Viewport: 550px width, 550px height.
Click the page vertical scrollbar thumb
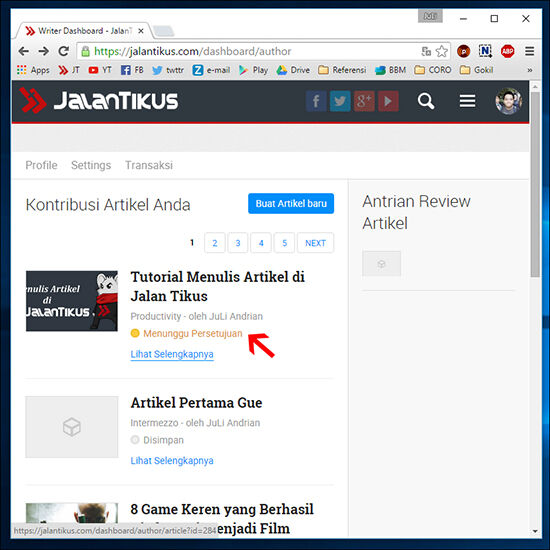[535, 185]
